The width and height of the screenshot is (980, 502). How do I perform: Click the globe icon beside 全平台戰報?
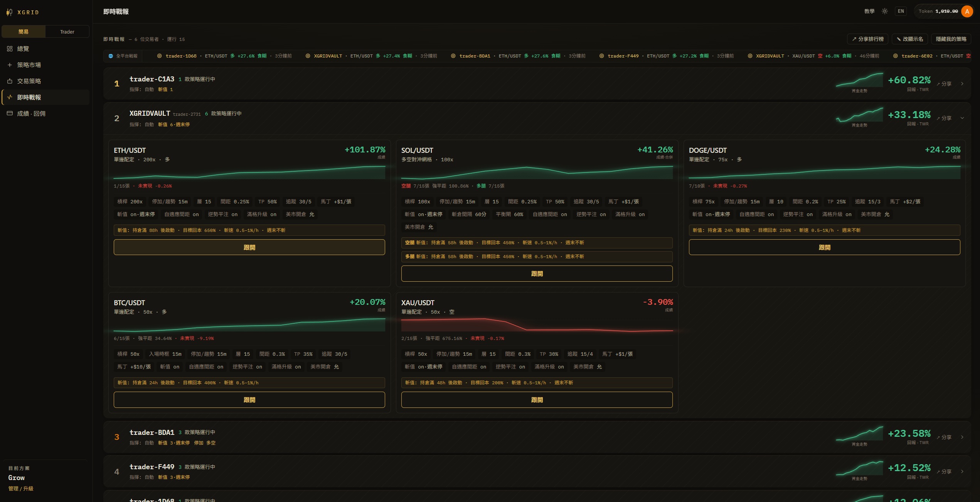click(x=111, y=56)
